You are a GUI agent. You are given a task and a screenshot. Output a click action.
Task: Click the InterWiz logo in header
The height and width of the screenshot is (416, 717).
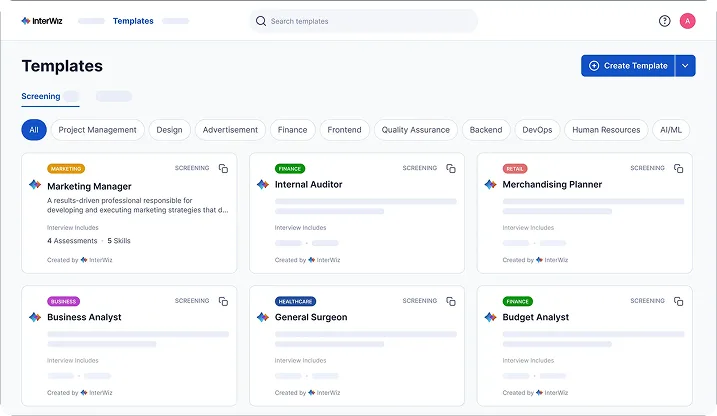[42, 21]
